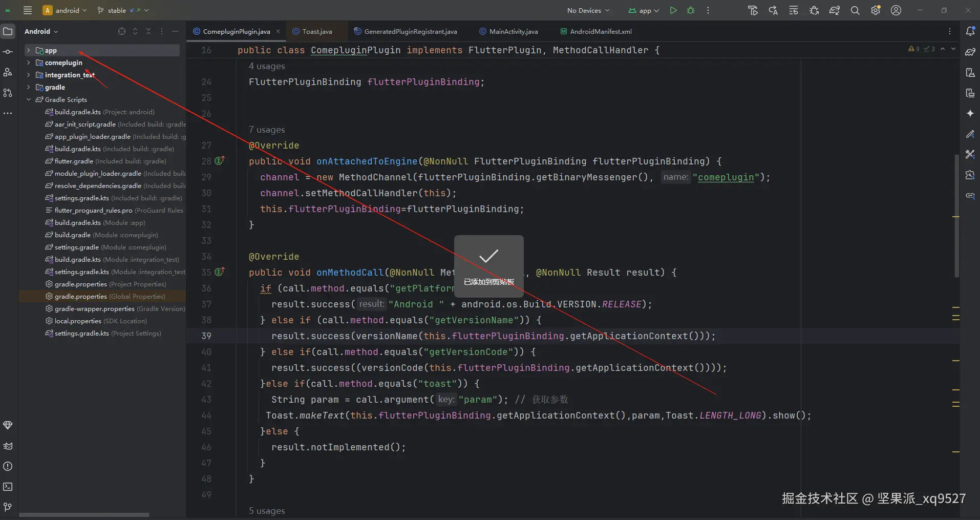This screenshot has width=980, height=520.
Task: Open Gradle tool window on right bar
Action: 970,52
